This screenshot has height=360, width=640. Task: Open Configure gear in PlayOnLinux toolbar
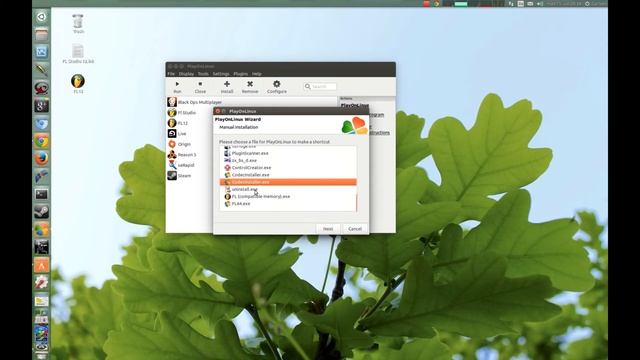coord(277,87)
